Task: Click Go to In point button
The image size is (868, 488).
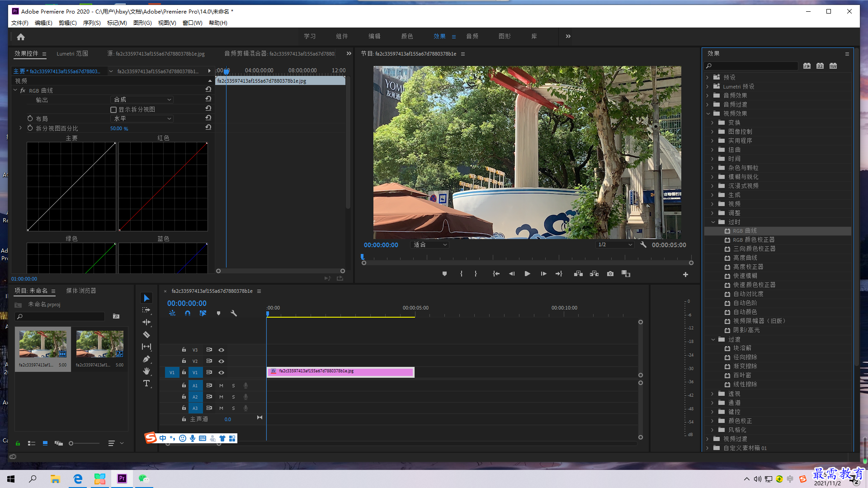Action: [496, 274]
